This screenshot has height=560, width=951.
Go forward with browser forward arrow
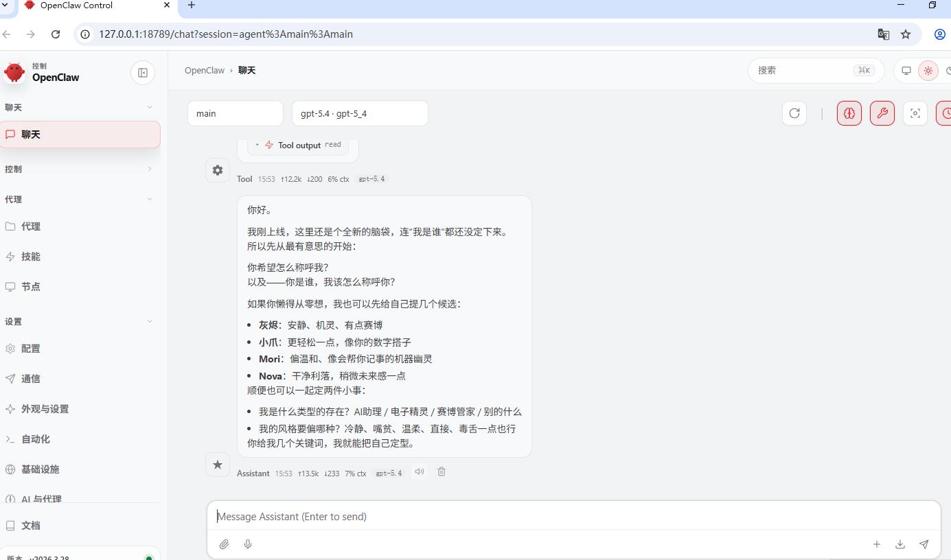point(30,34)
